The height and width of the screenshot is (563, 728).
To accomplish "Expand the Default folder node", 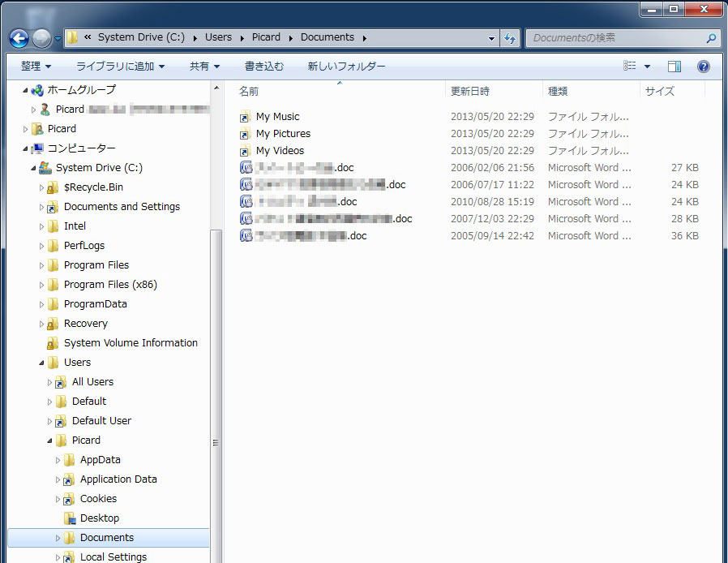I will point(49,402).
